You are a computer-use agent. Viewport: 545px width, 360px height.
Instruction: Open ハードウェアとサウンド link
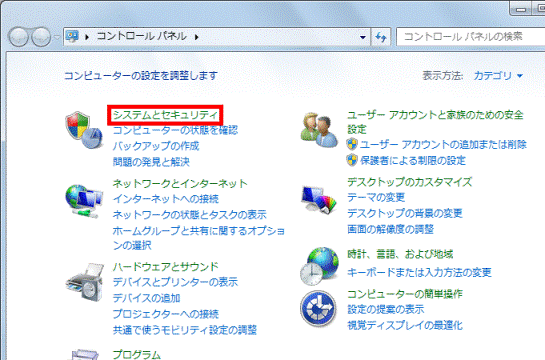click(x=166, y=267)
